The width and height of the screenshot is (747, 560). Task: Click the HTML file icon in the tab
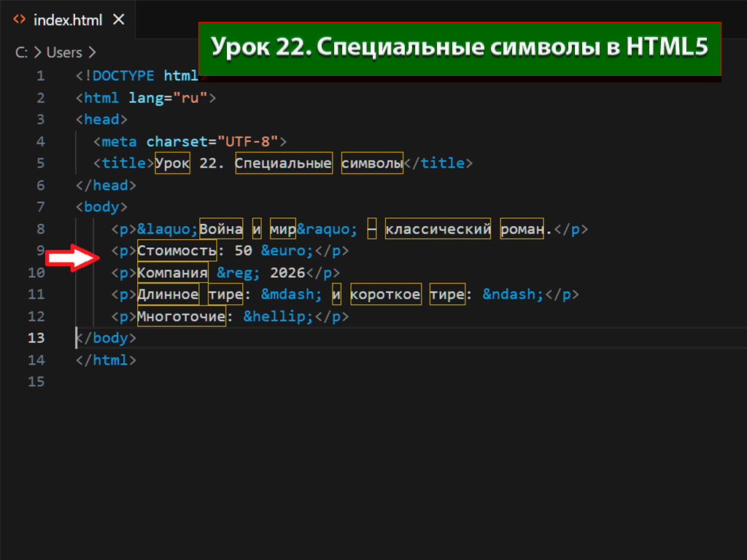click(x=20, y=19)
